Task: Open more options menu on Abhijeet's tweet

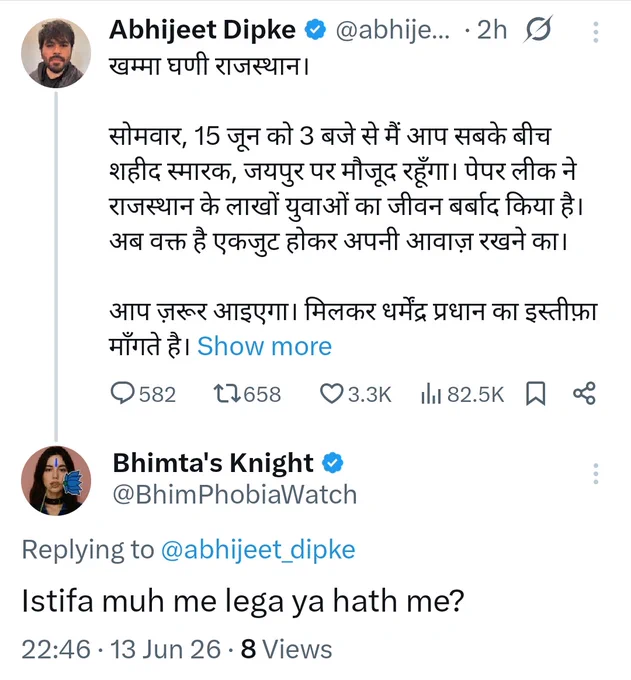Action: tap(596, 32)
